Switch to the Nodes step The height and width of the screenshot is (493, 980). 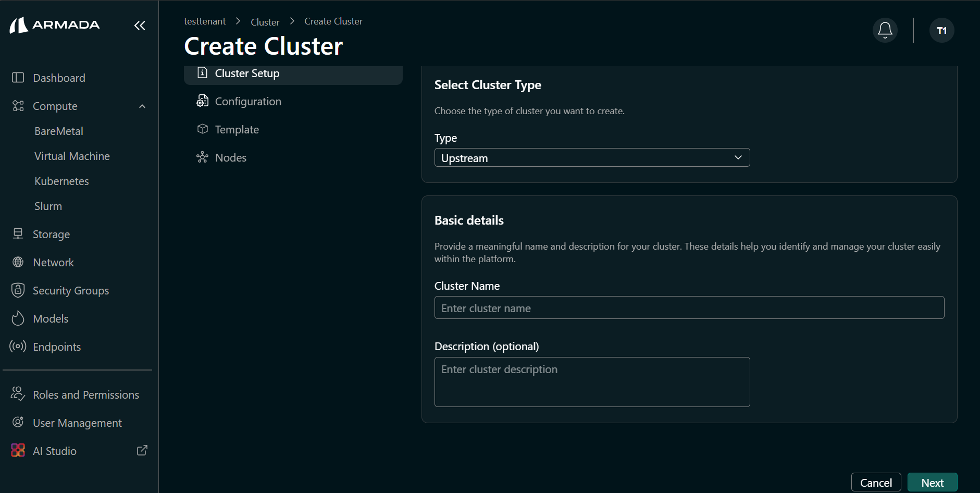230,157
